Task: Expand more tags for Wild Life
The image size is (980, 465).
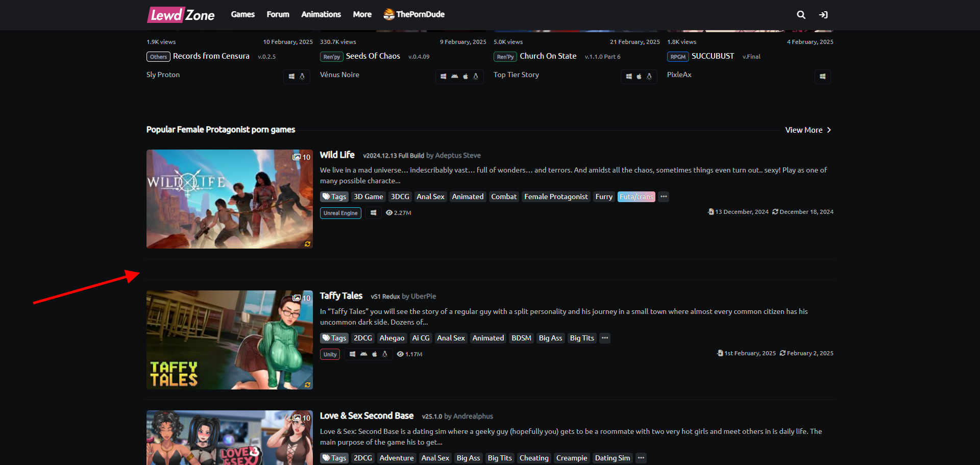Action: (663, 197)
